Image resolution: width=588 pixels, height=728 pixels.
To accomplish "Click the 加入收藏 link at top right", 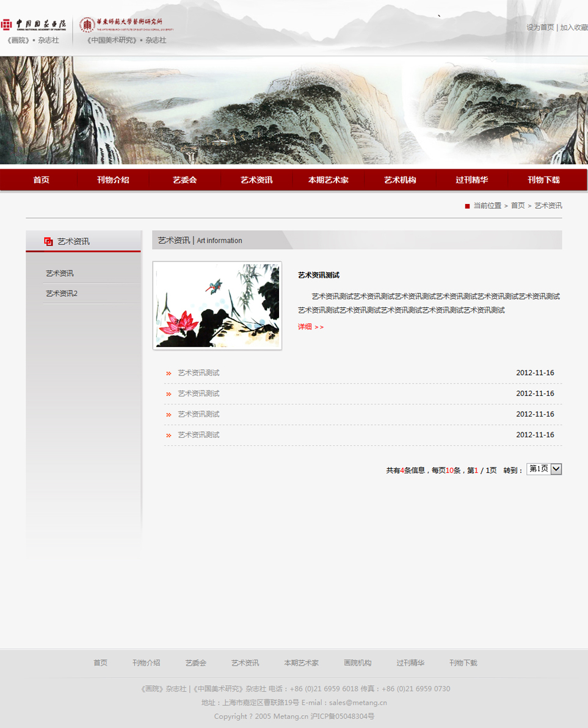I will (574, 27).
